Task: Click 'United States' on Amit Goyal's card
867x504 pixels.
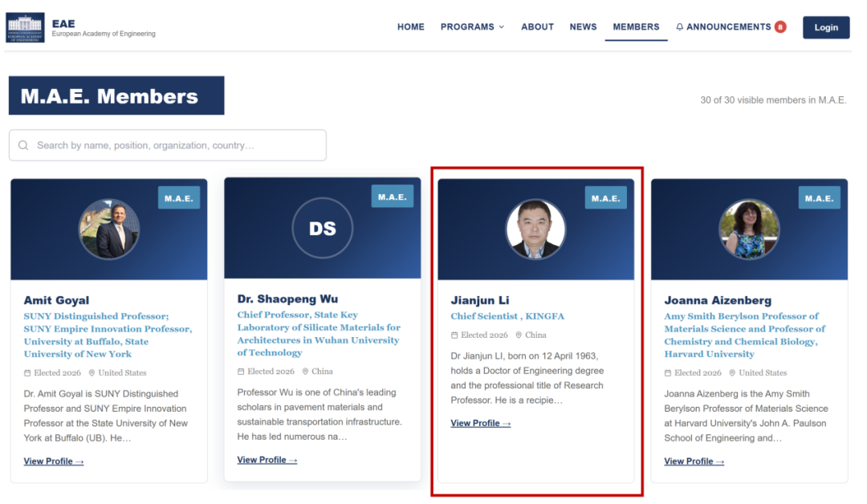Action: pyautogui.click(x=122, y=373)
